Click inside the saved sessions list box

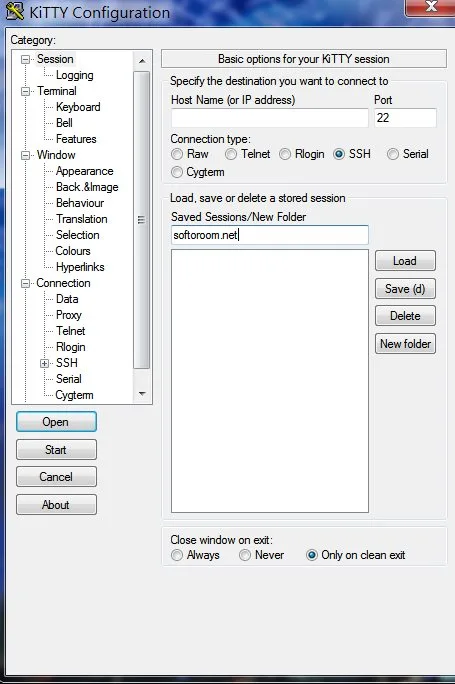point(270,381)
